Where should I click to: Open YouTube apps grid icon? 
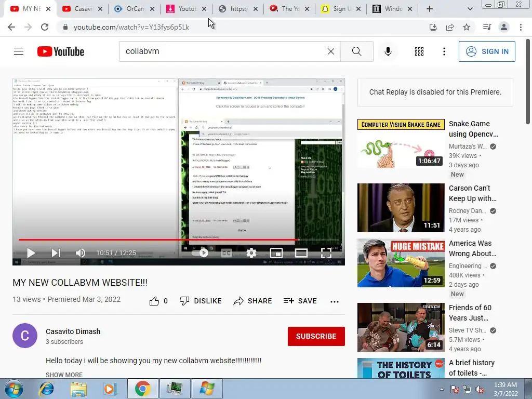coord(419,51)
